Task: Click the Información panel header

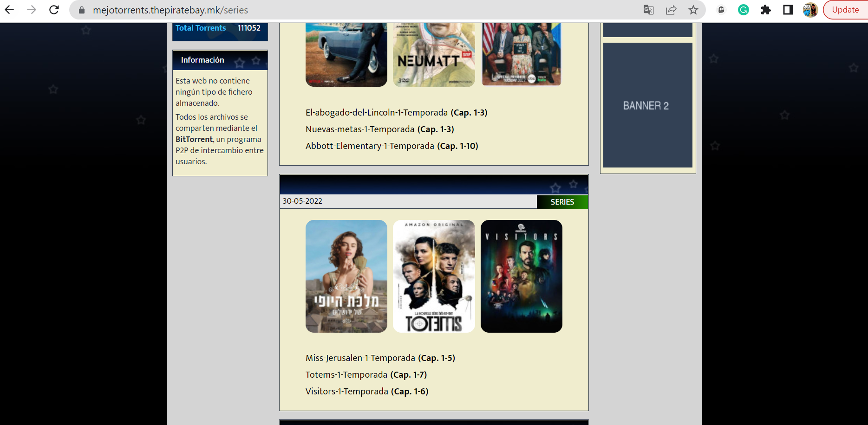Action: pos(202,60)
